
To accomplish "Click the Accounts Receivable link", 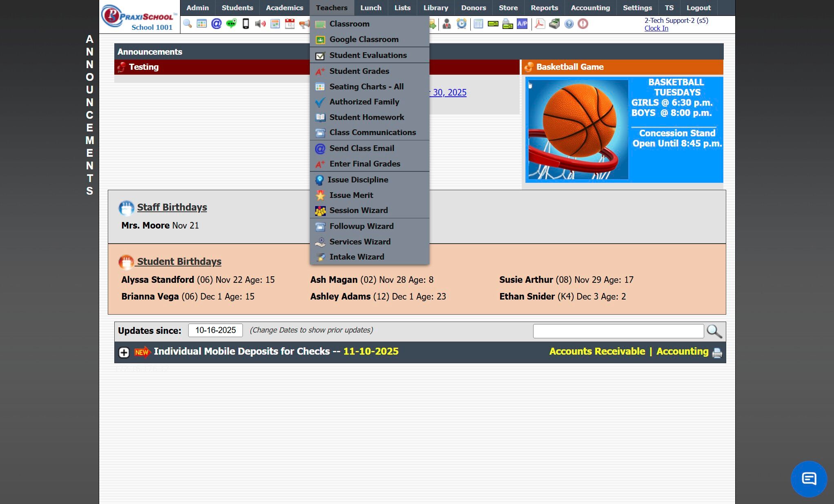I will [x=597, y=351].
